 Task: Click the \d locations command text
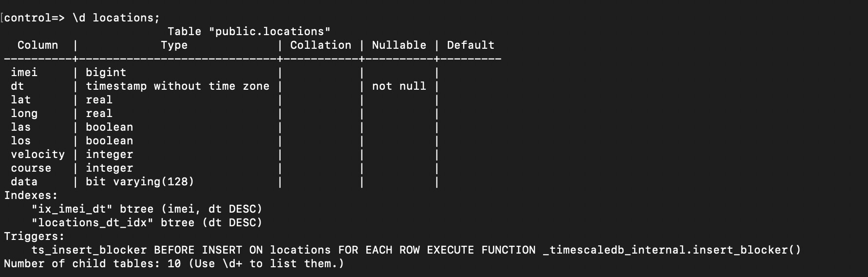[x=116, y=18]
